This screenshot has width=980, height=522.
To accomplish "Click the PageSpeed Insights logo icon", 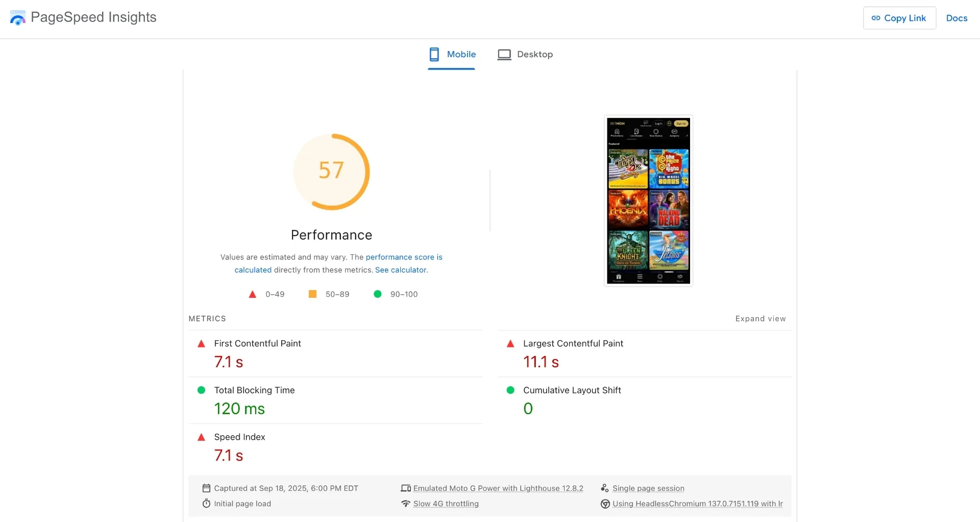I will (x=17, y=18).
